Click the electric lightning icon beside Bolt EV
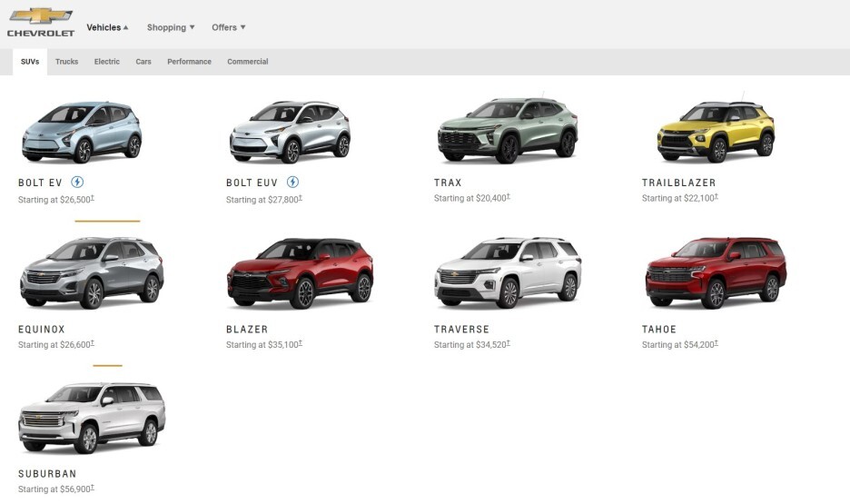Viewport: 850px width, 504px height. coord(77,183)
